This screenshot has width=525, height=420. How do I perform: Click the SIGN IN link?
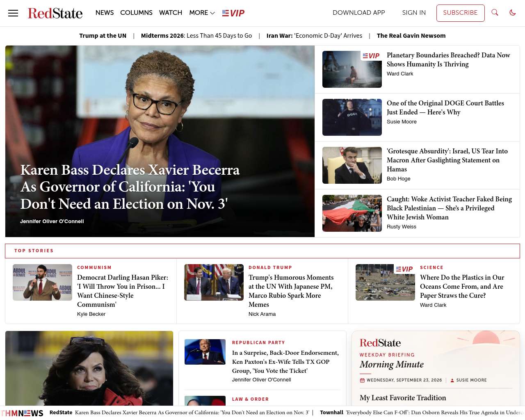[414, 13]
